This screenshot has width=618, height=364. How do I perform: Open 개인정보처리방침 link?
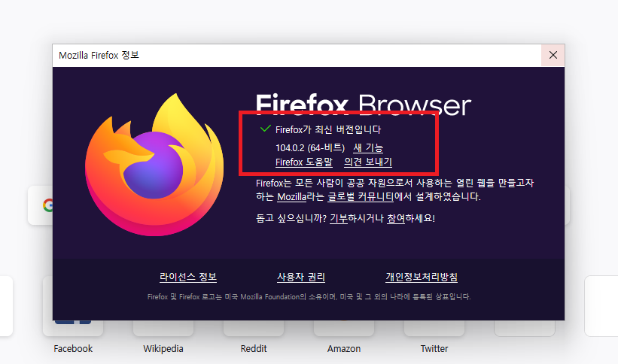(422, 277)
